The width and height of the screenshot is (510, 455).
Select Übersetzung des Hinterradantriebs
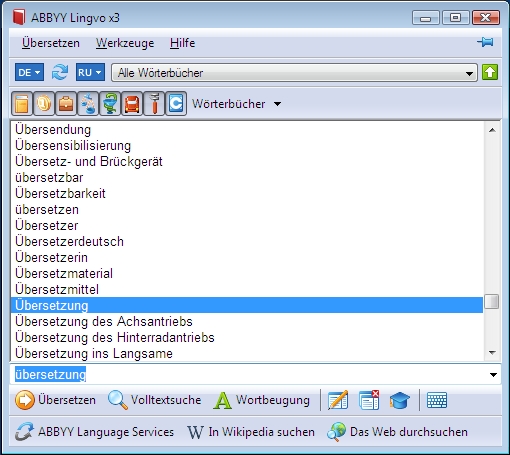click(247, 338)
